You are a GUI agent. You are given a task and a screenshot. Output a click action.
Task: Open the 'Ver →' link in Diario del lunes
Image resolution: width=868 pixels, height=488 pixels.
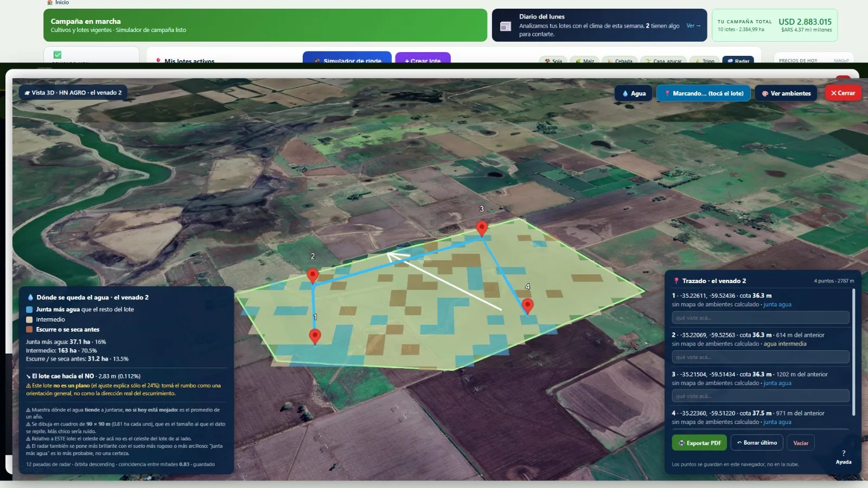tap(693, 25)
